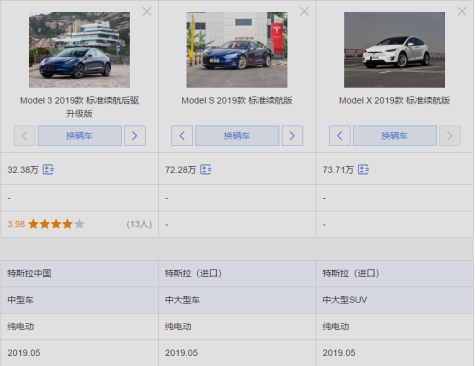Screen dimensions: 475x366
Task: Click next arrow under Model 3
Action: 135,136
